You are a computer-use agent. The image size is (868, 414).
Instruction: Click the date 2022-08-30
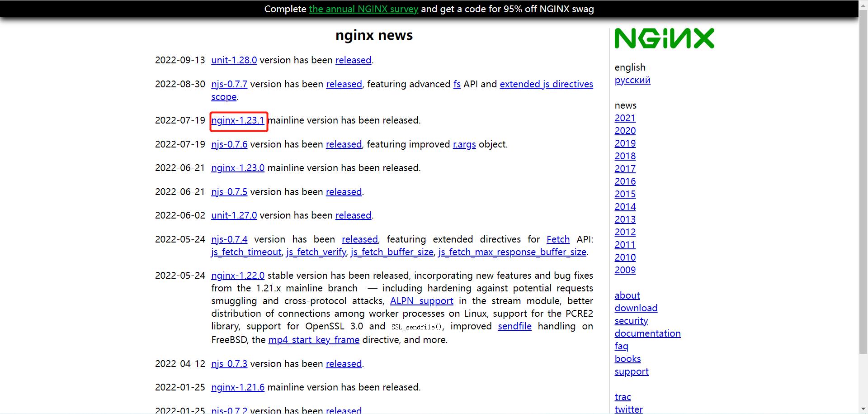coord(180,84)
